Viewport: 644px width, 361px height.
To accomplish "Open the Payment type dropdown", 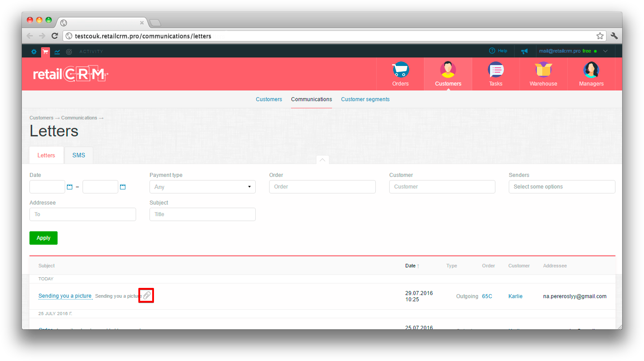I will 203,187.
